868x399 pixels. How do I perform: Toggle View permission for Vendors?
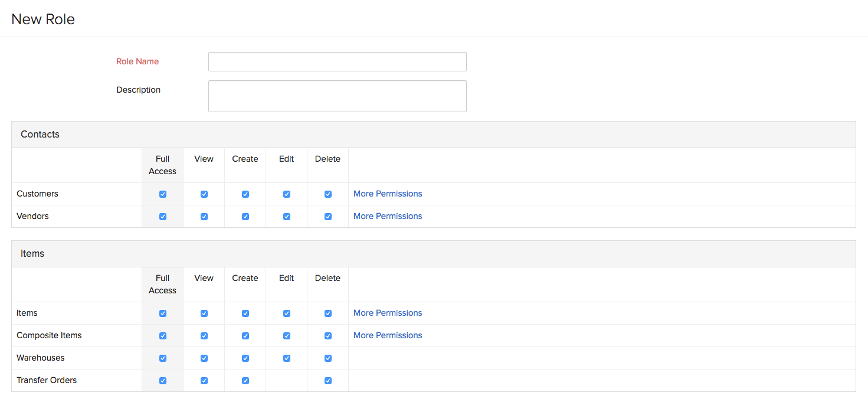(204, 217)
